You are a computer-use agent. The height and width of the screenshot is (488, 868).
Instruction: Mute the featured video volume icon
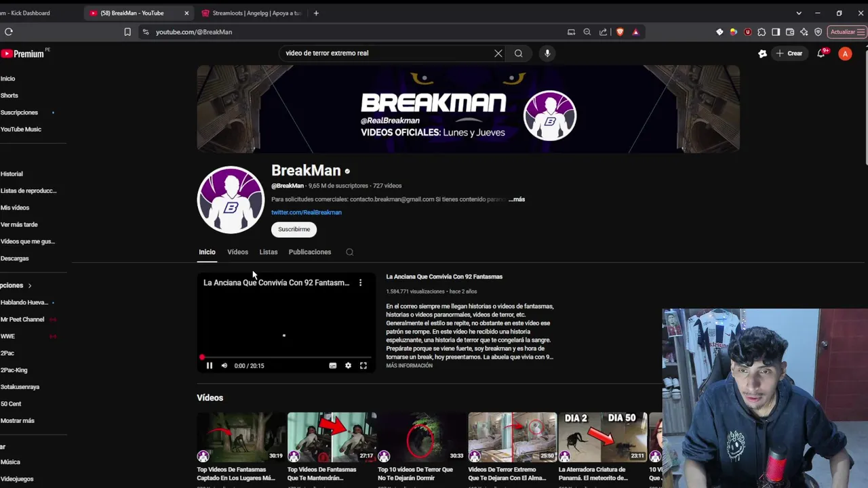click(x=224, y=366)
